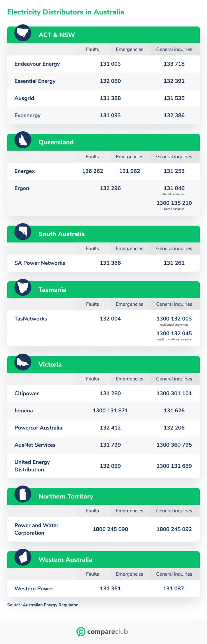Click the Western Australia map icon
207x644 pixels.
pos(23,558)
